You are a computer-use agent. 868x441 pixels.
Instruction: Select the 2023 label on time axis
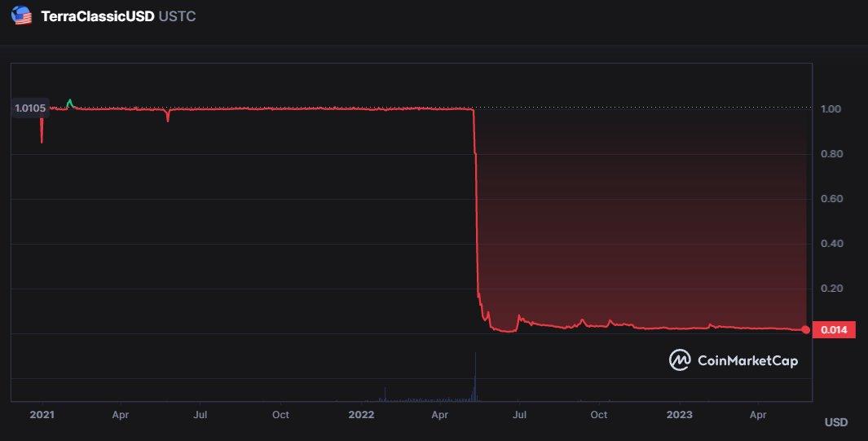click(679, 414)
